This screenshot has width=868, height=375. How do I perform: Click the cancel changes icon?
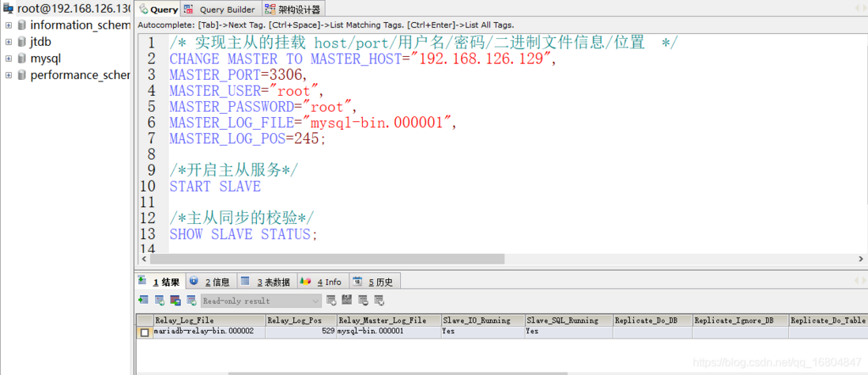tap(379, 300)
